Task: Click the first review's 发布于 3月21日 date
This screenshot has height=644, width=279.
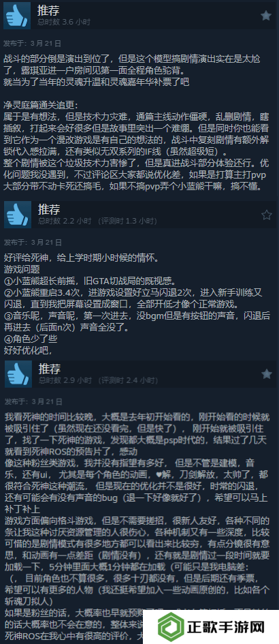Action: pos(33,43)
